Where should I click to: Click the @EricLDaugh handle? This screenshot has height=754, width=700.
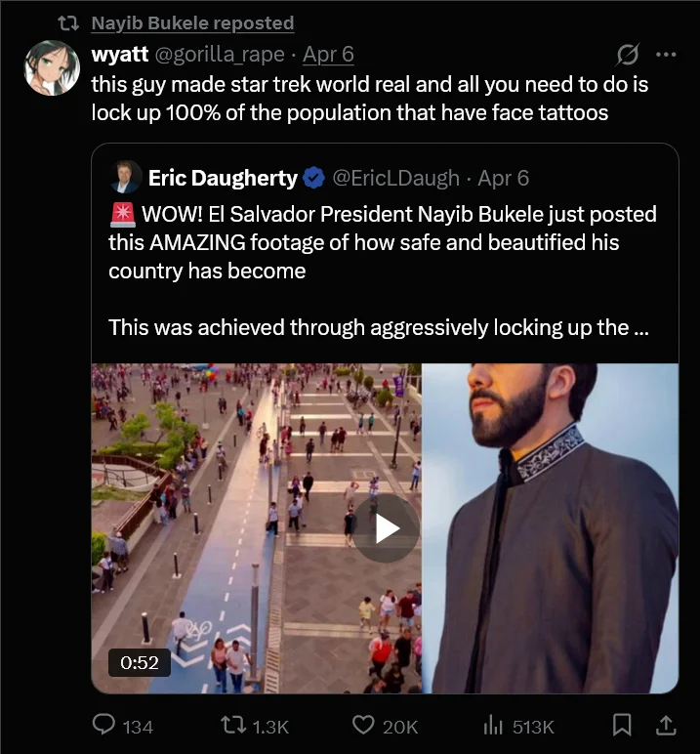point(395,178)
